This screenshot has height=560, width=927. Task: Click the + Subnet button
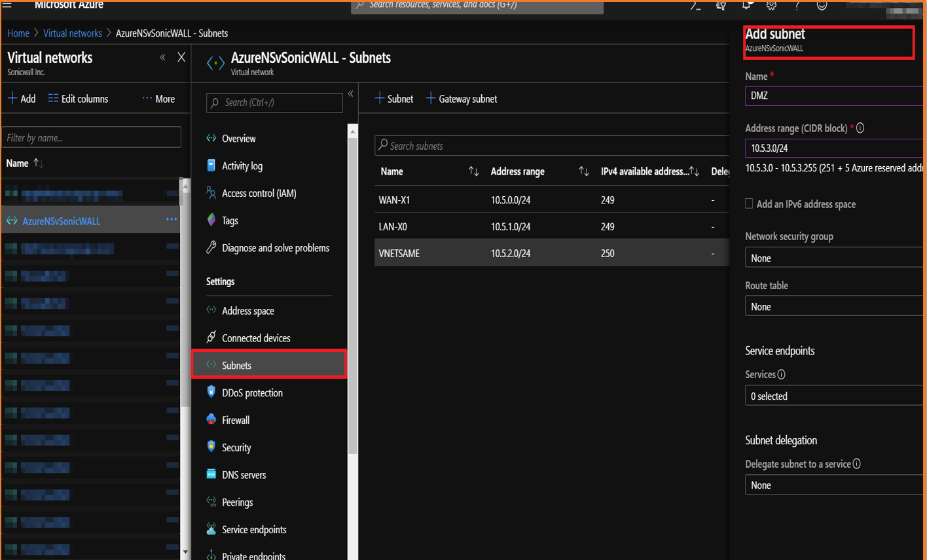click(394, 99)
